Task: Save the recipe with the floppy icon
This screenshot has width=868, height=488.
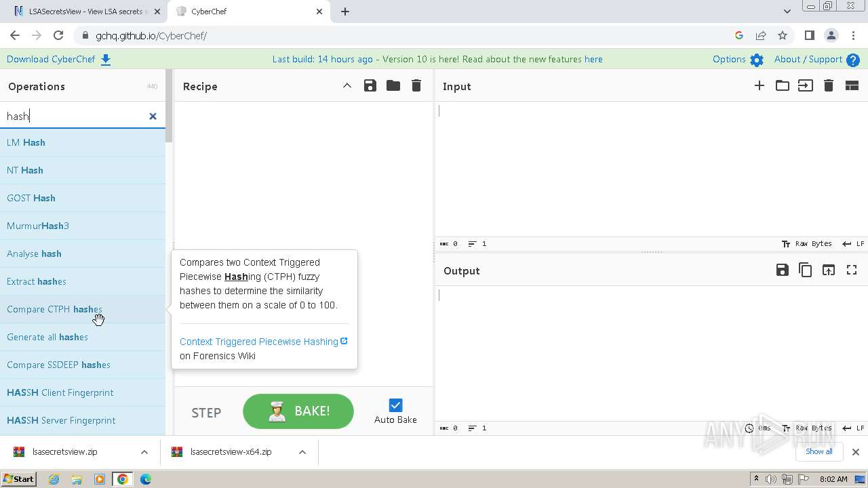Action: [370, 85]
